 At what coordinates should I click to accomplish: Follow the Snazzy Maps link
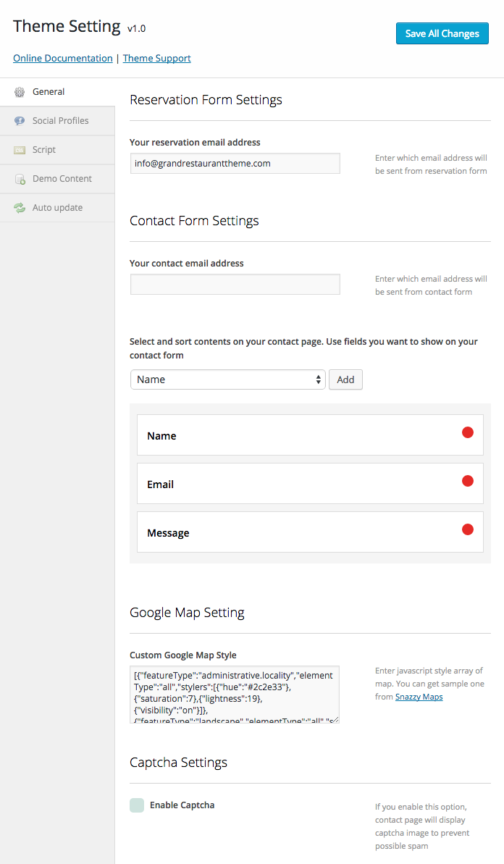(x=419, y=697)
